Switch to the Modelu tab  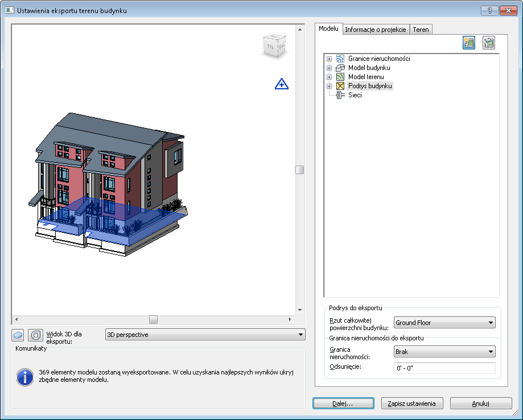tap(328, 28)
